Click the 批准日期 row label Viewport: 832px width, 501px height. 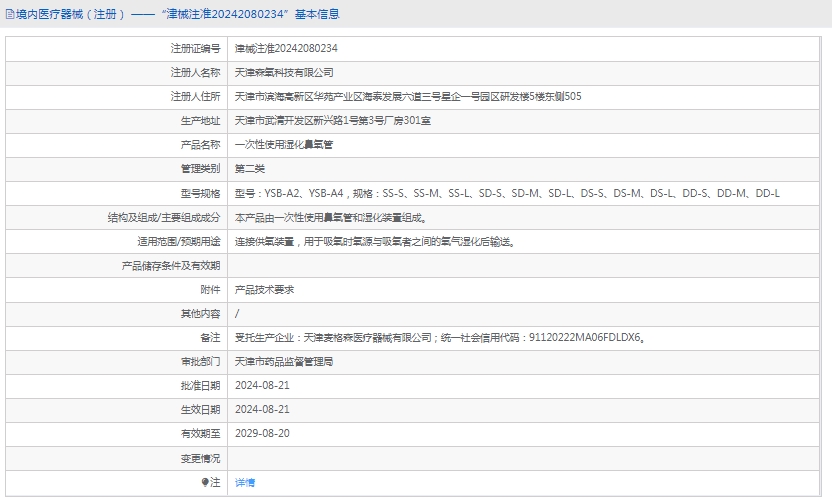pos(200,385)
